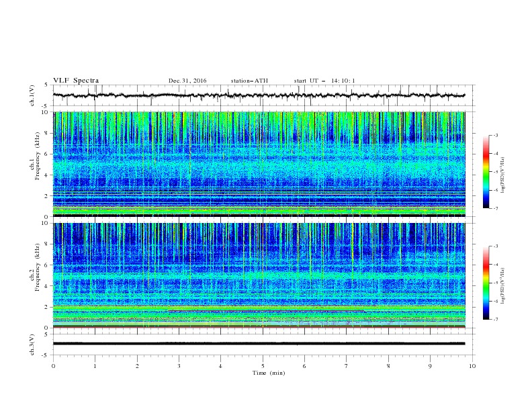The height and width of the screenshot is (411, 532).
Task: Click time axis tick label "5"
Action: [x=263, y=366]
